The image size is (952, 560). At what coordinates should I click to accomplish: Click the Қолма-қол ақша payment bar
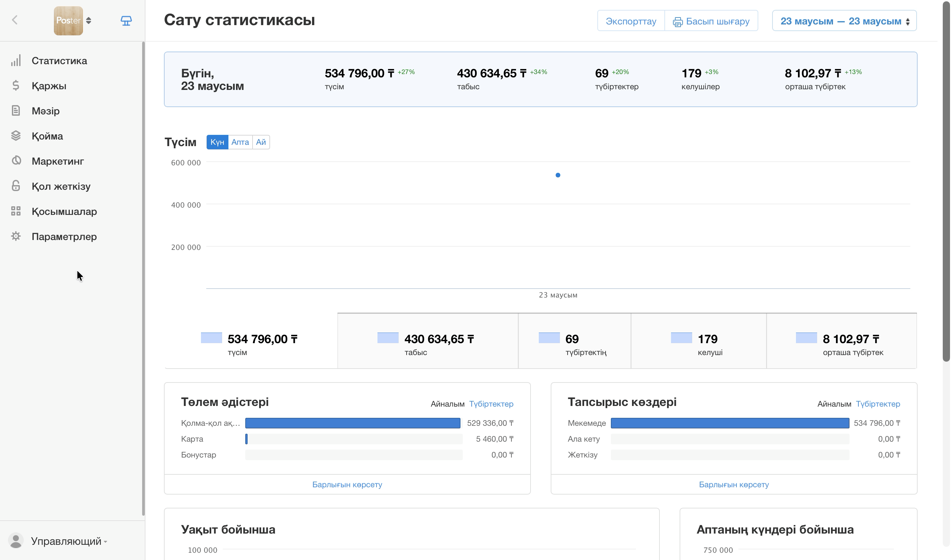click(353, 423)
